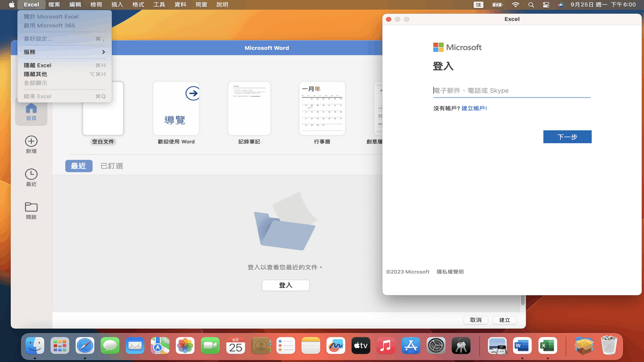Select the 歡迎使用 Word template thumbnail

click(176, 108)
